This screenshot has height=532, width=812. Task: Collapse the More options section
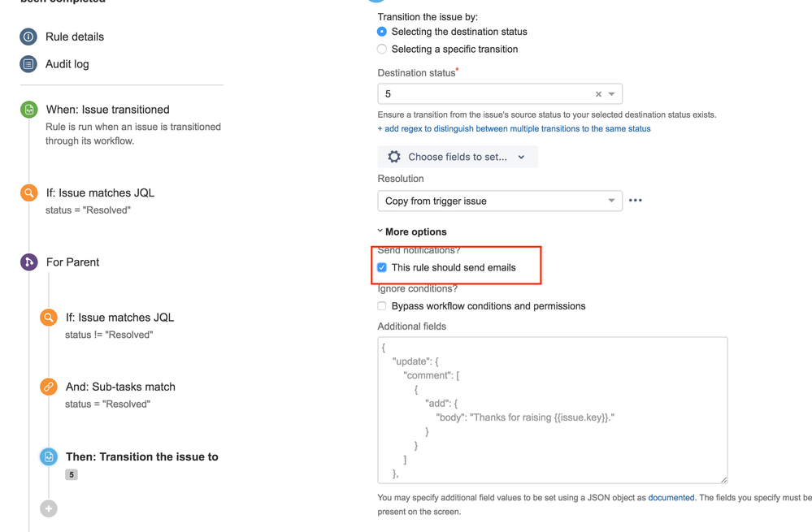[x=413, y=232]
